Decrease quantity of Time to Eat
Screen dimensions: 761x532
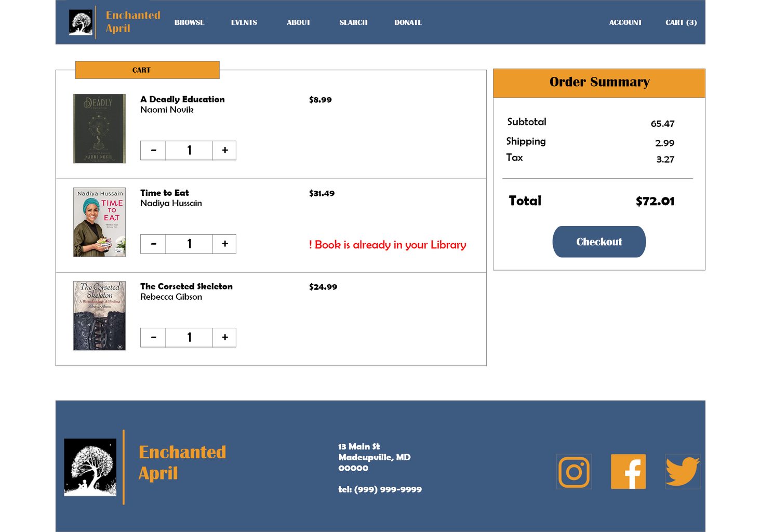pyautogui.click(x=153, y=244)
